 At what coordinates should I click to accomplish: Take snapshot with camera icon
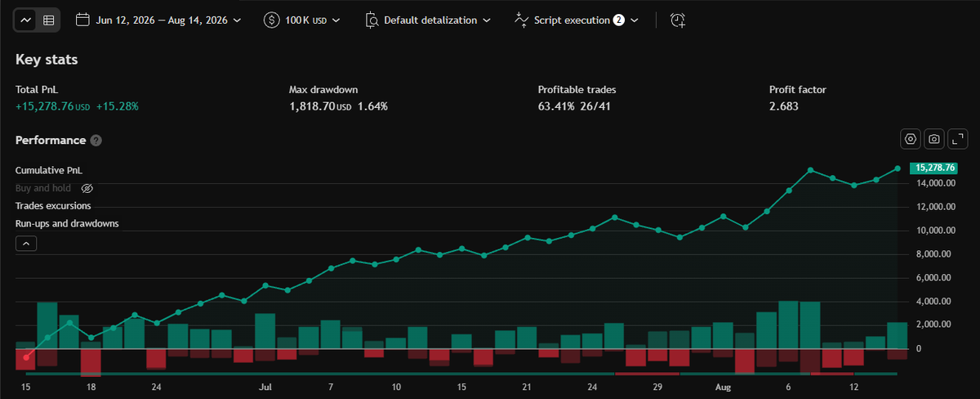pos(934,139)
